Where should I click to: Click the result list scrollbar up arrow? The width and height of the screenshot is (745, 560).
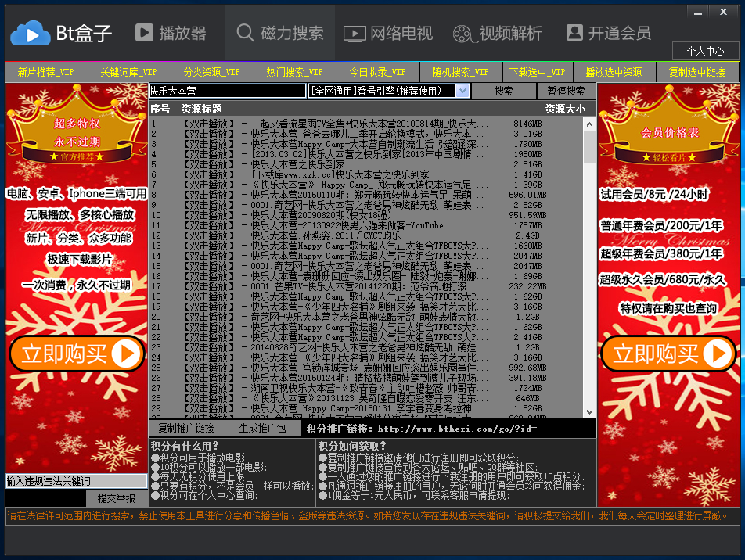pyautogui.click(x=589, y=122)
